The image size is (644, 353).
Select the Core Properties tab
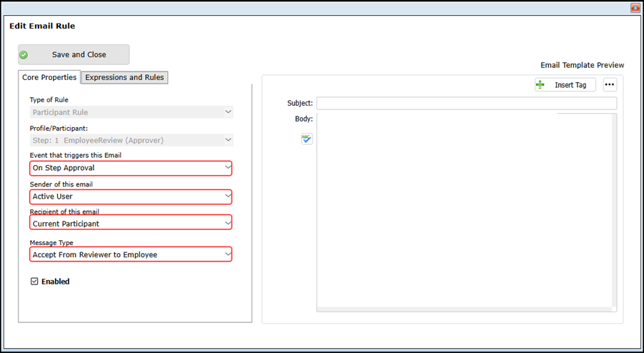(x=49, y=77)
